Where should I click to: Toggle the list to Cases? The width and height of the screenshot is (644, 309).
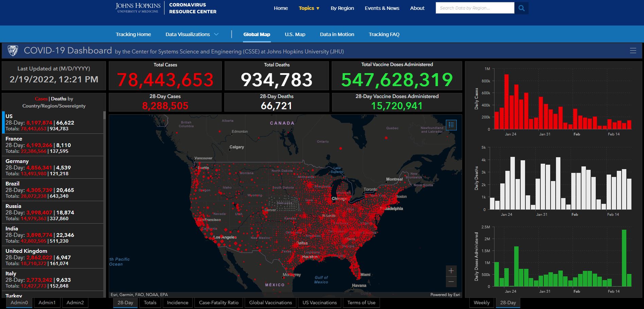tap(41, 99)
